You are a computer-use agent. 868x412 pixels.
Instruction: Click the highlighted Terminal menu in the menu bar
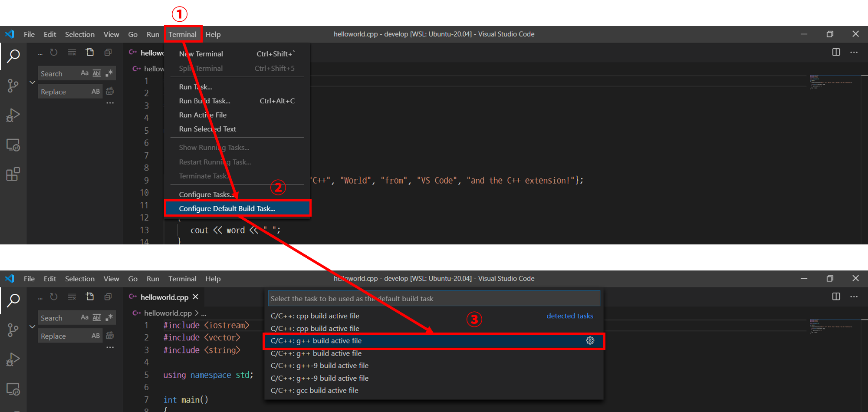pyautogui.click(x=183, y=34)
